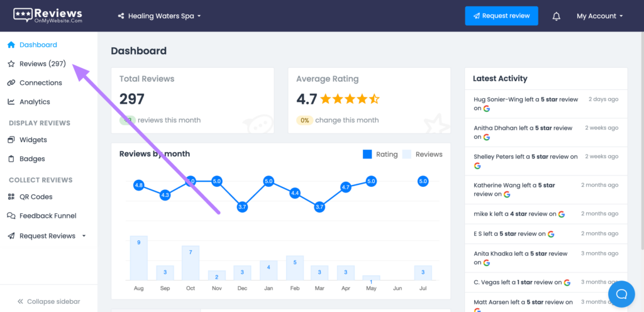The height and width of the screenshot is (312, 644).
Task: Click the Badges clipboard icon
Action: 11,159
